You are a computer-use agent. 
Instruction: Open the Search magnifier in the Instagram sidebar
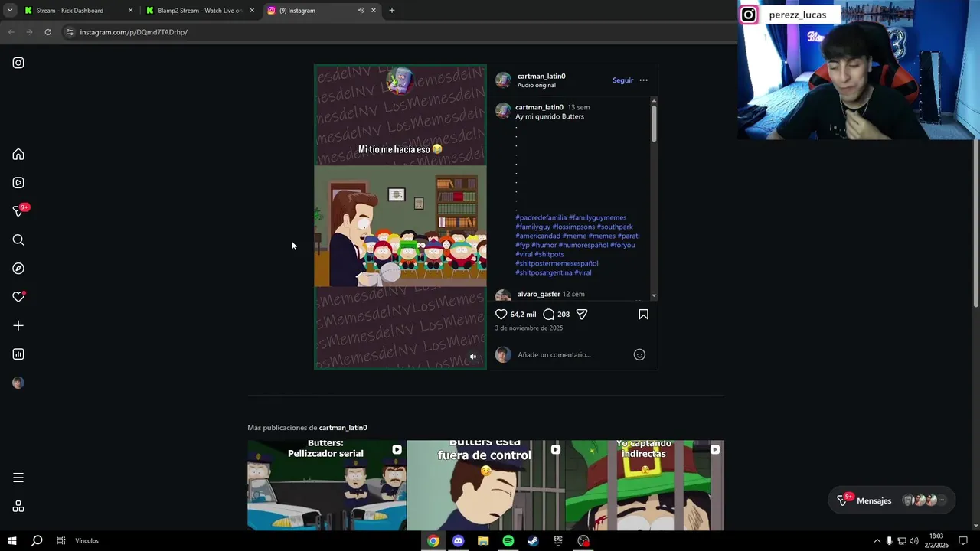pyautogui.click(x=18, y=240)
